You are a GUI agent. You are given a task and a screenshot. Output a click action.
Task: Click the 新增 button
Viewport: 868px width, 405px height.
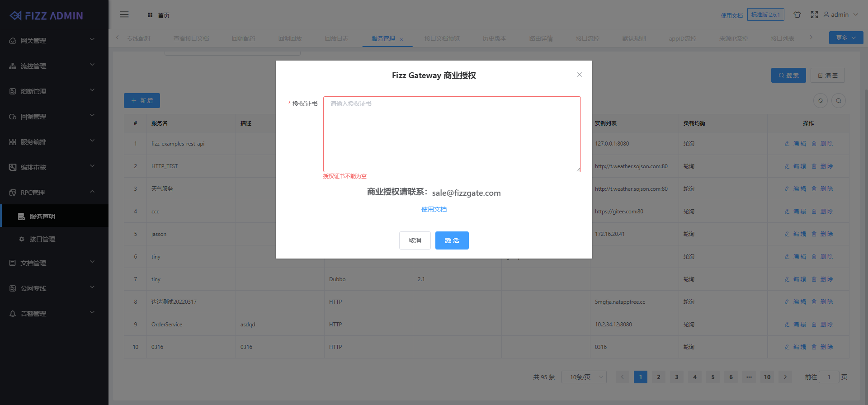(x=142, y=101)
